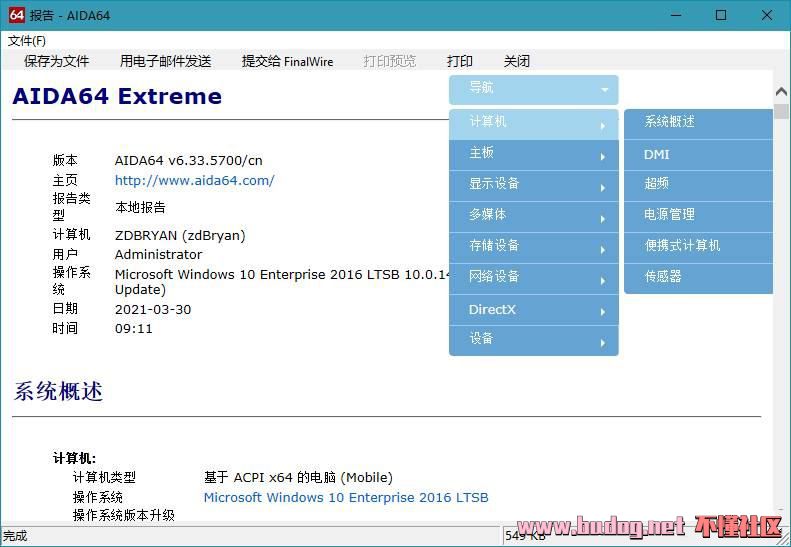Click 提交给 FinalWire toolbar button
The height and width of the screenshot is (547, 791).
coord(288,61)
